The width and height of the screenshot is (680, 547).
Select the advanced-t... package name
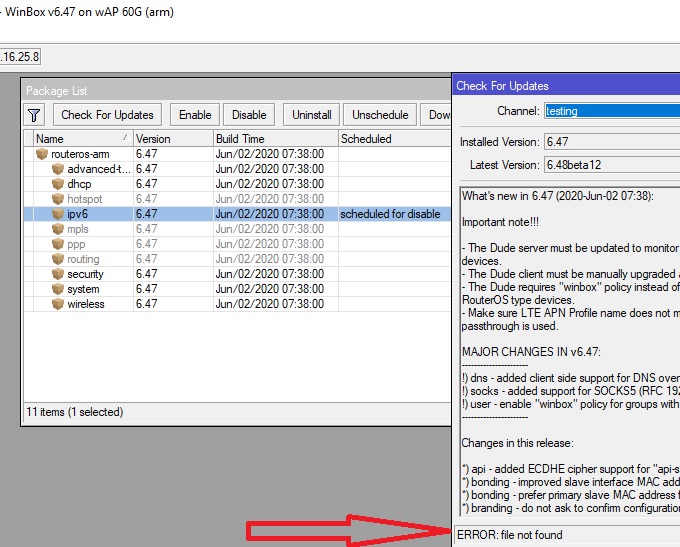pyautogui.click(x=98, y=169)
